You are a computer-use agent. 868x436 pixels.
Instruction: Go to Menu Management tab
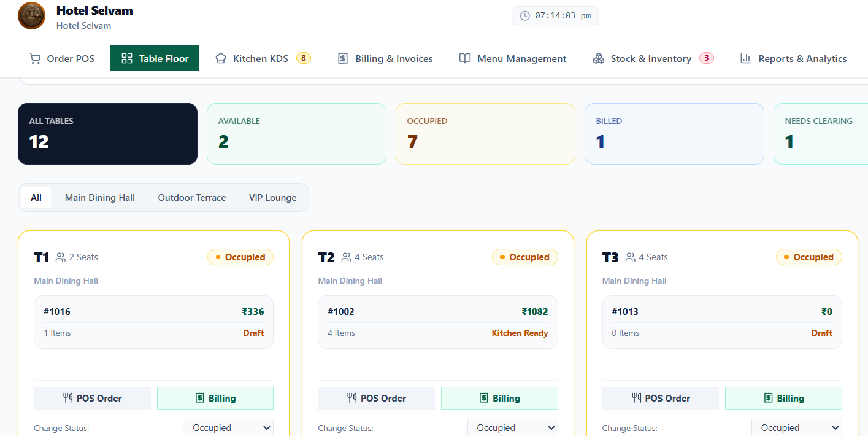point(513,58)
